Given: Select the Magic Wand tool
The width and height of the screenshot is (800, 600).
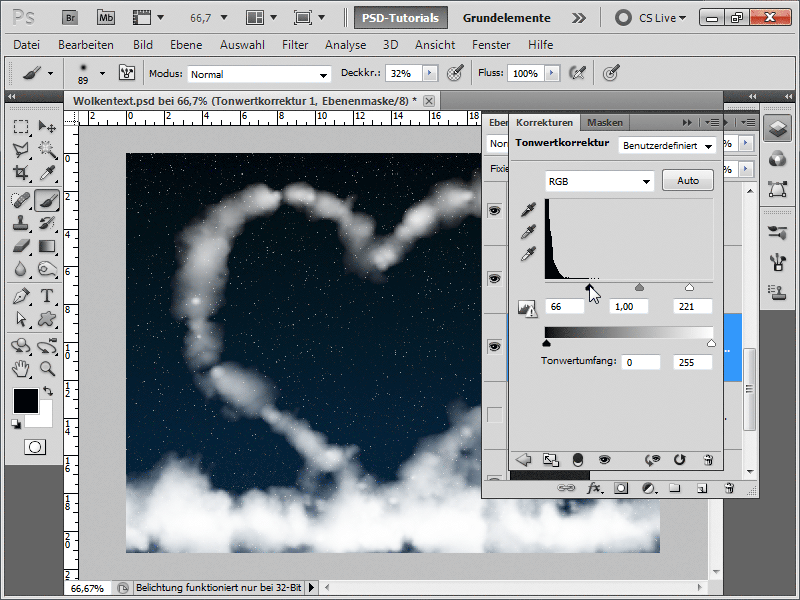Looking at the screenshot, I should (47, 149).
